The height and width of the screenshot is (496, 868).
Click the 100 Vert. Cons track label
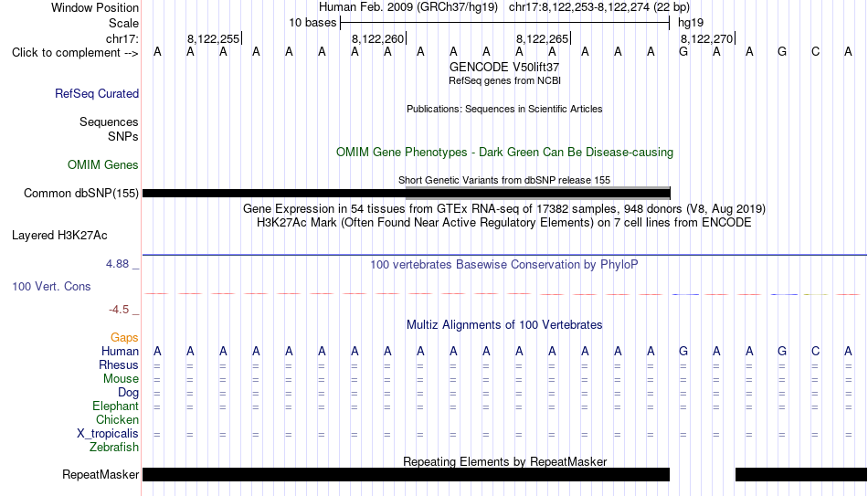coord(51,286)
